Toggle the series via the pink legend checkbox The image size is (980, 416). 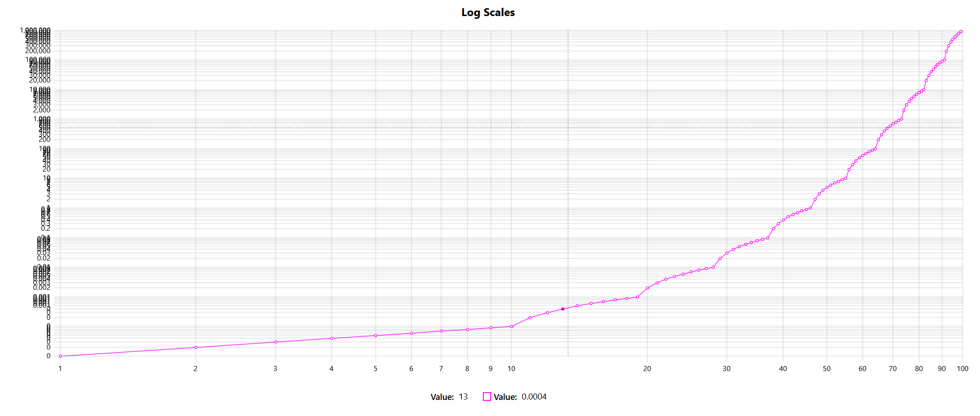click(x=487, y=397)
